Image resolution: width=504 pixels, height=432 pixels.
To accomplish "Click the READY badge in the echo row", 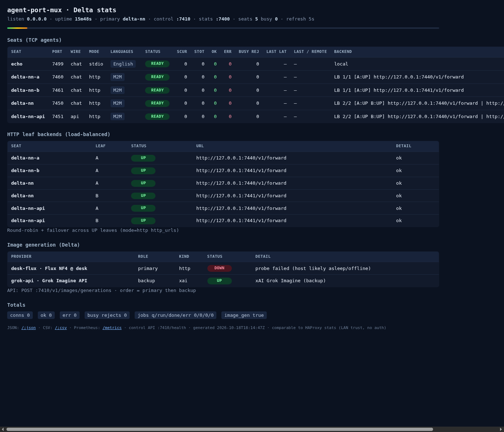I will point(157,64).
